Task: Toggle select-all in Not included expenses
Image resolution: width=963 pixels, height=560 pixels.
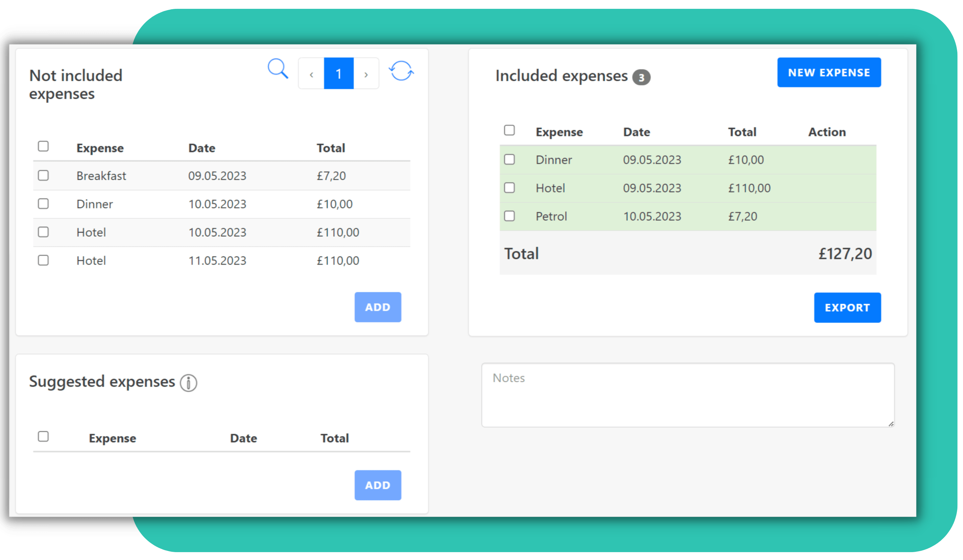Action: (x=44, y=146)
